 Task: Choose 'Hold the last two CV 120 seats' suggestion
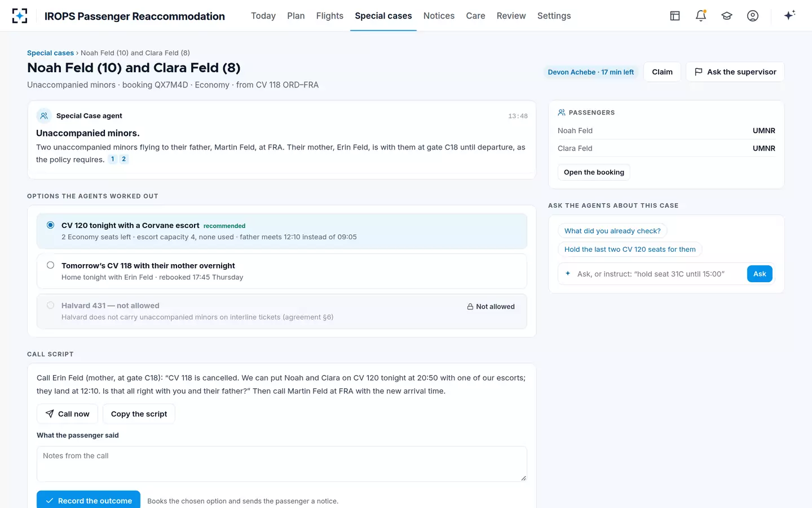[x=630, y=249]
